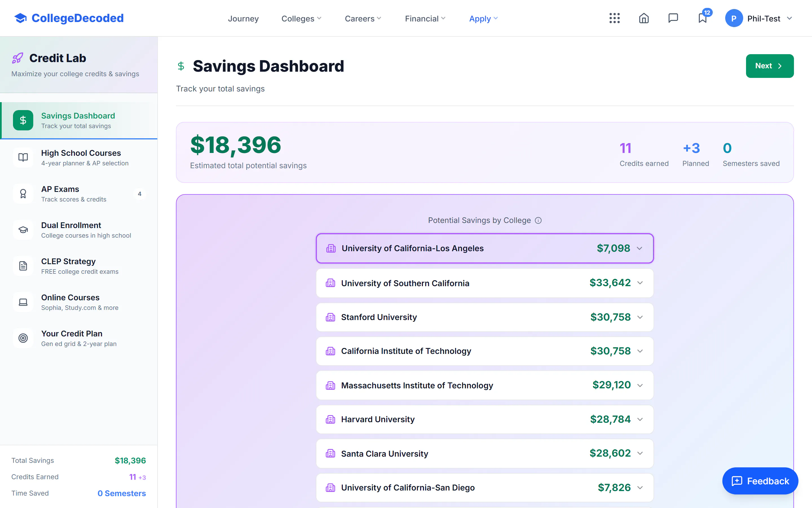The image size is (812, 508).
Task: Expand the University of Southern California row chevron
Action: pos(640,283)
